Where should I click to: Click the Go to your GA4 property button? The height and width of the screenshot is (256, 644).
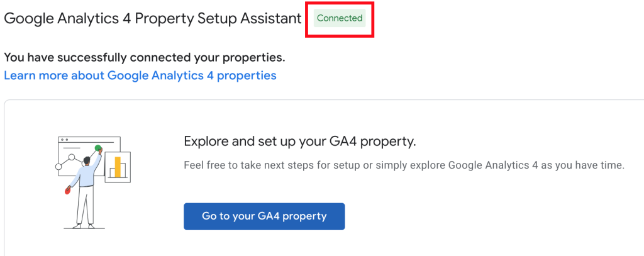264,216
